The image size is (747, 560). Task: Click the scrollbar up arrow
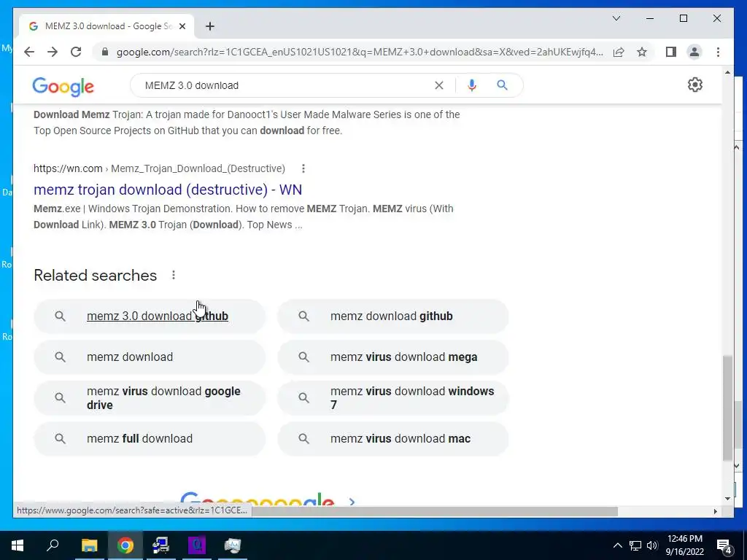(x=727, y=72)
